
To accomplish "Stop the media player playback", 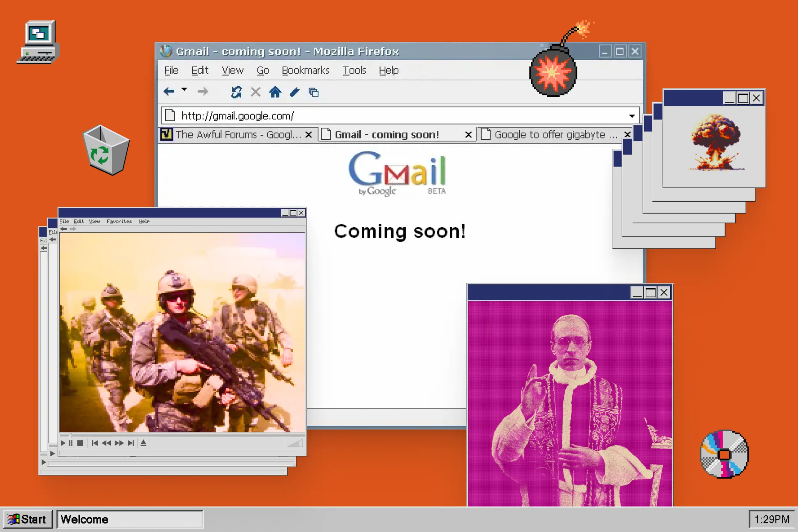I will (80, 443).
